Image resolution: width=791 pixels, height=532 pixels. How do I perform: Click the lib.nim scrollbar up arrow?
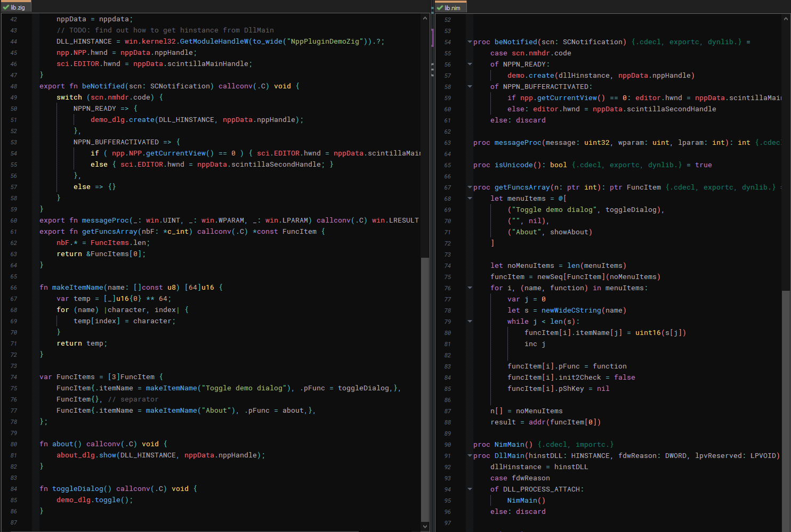click(786, 18)
